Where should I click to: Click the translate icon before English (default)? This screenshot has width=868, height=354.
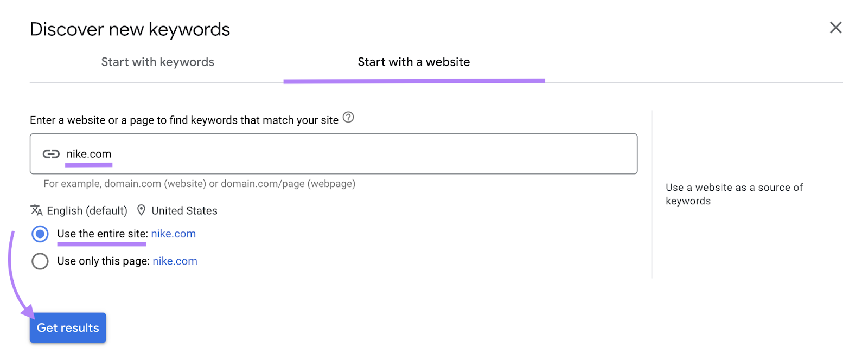coord(36,210)
